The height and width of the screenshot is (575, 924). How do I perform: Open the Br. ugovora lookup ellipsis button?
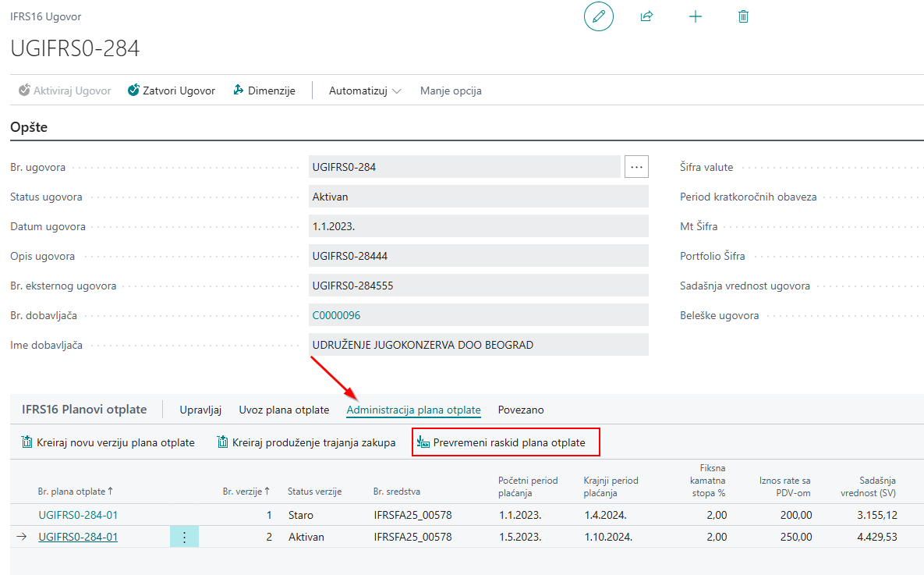point(636,167)
